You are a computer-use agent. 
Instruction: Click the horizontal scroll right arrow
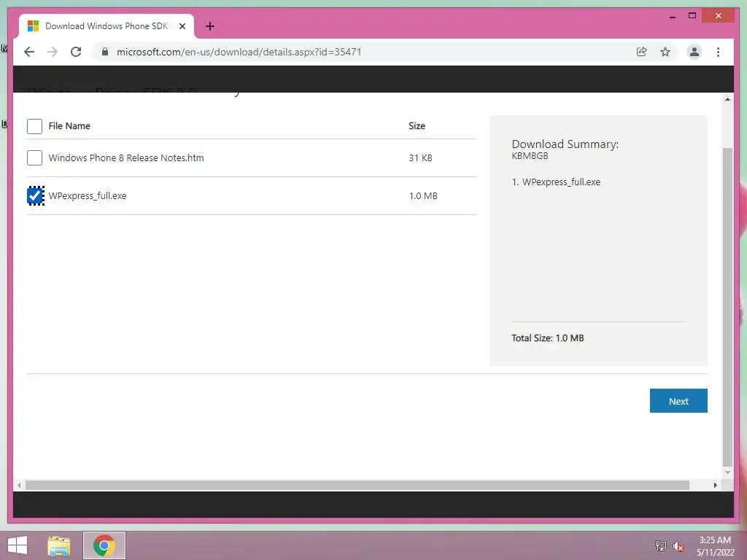pos(715,485)
